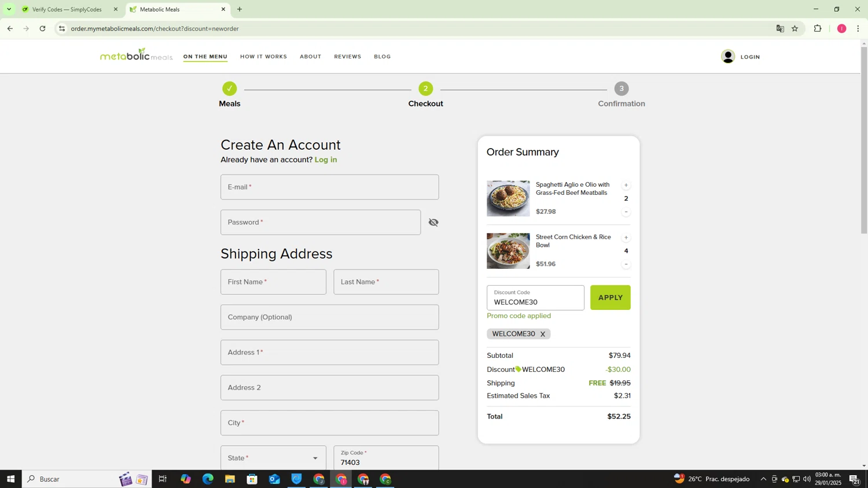View site information icon in address bar
868x488 pixels.
(x=62, y=28)
